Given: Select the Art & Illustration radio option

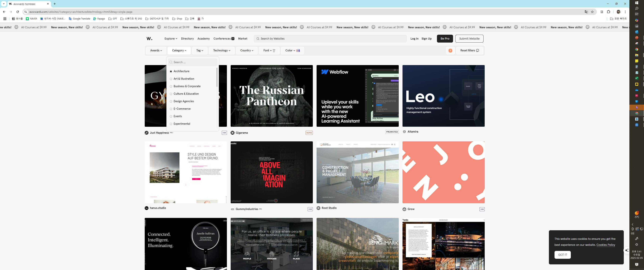Looking at the screenshot, I should click(171, 79).
